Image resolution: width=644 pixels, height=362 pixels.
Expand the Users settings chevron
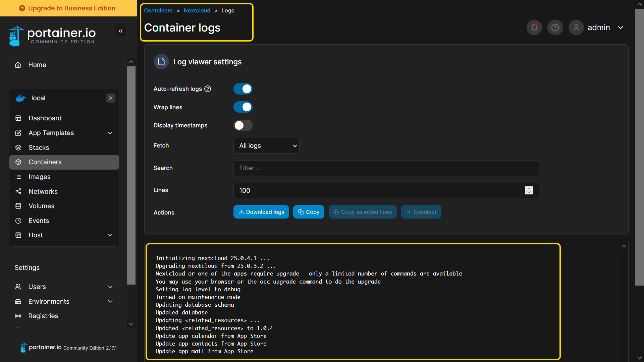[x=110, y=287]
